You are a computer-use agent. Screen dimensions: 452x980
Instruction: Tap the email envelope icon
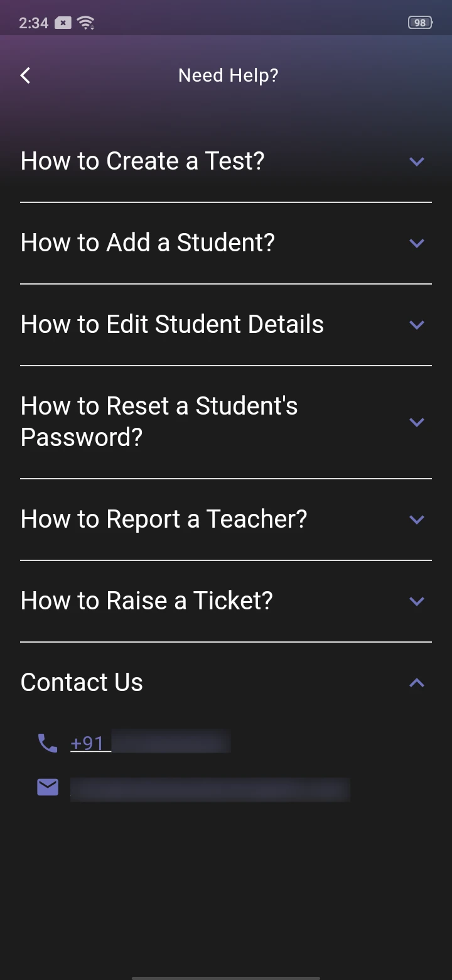pyautogui.click(x=48, y=787)
